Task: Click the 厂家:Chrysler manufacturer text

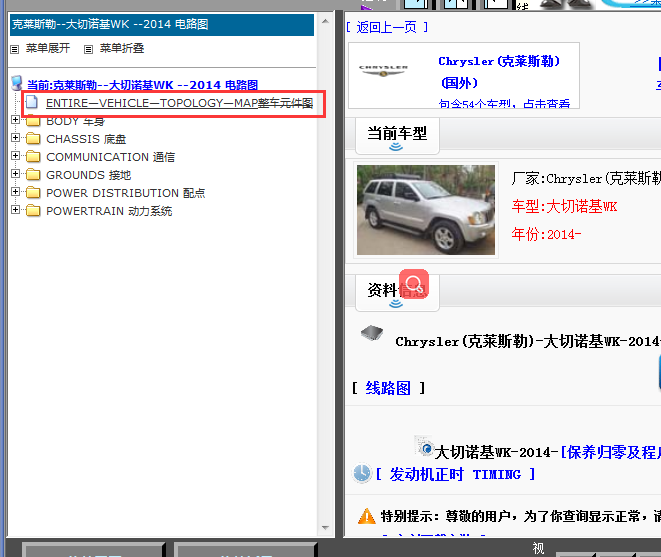Action: (586, 179)
